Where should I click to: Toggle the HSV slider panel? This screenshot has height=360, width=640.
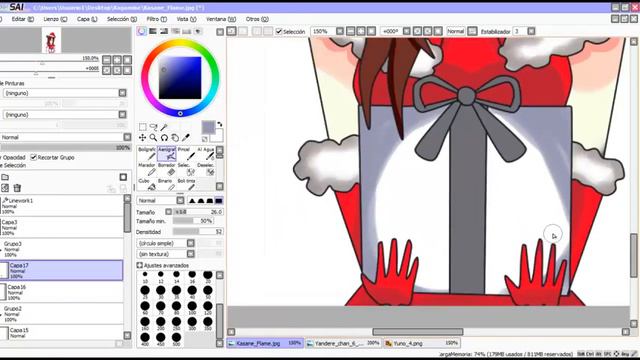coord(164,31)
